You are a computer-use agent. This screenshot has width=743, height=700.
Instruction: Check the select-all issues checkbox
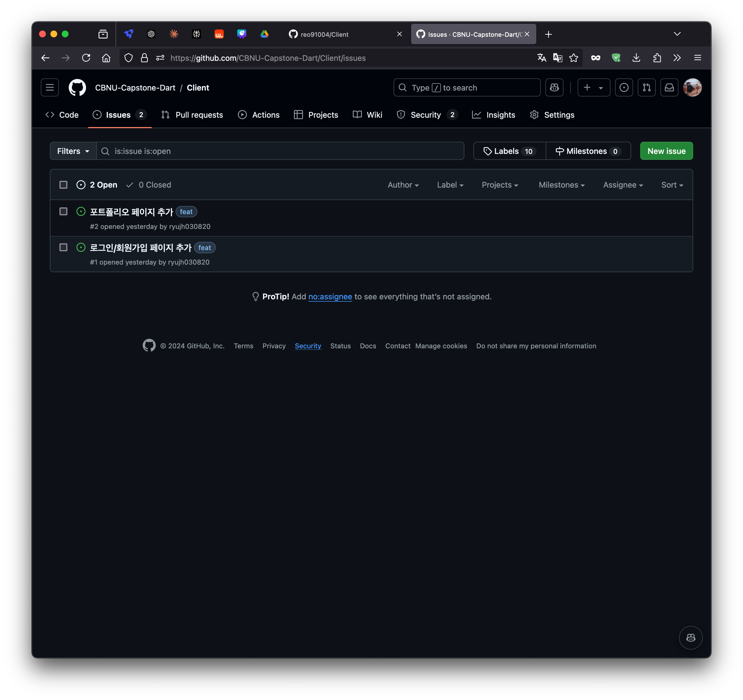(x=63, y=185)
